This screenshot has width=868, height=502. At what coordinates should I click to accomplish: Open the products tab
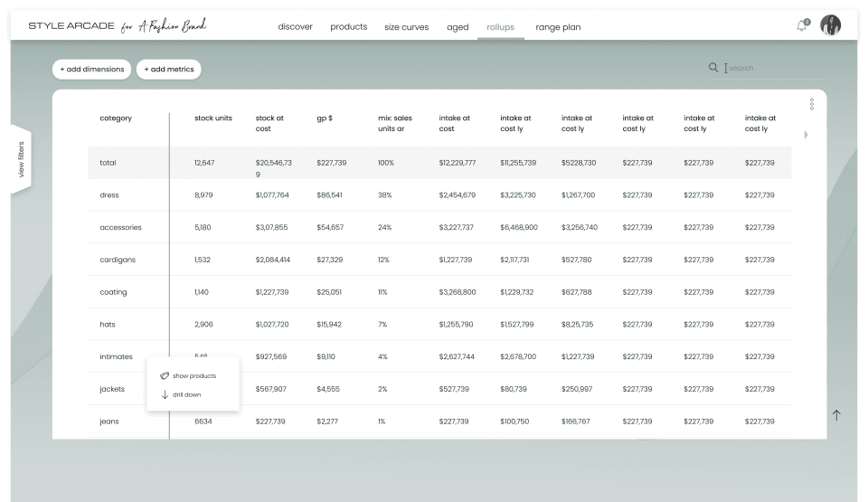coord(349,26)
